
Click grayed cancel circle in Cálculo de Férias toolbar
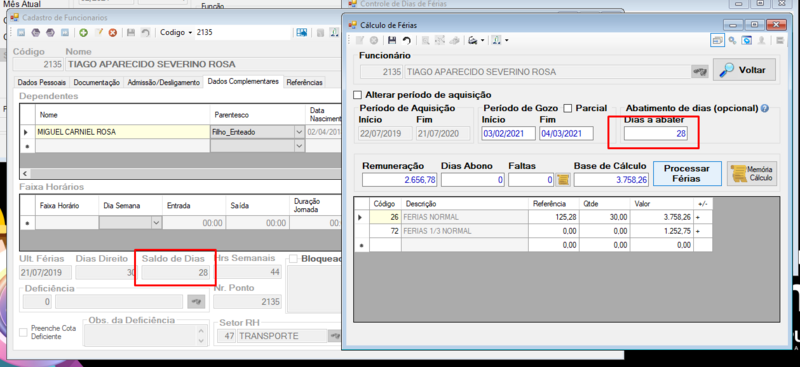click(374, 40)
